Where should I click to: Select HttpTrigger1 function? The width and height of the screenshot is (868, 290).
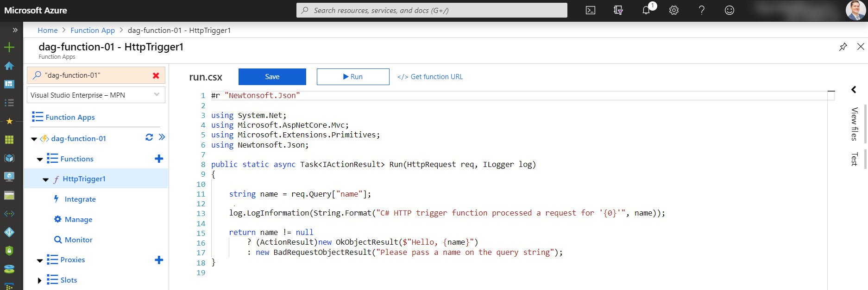pos(84,179)
